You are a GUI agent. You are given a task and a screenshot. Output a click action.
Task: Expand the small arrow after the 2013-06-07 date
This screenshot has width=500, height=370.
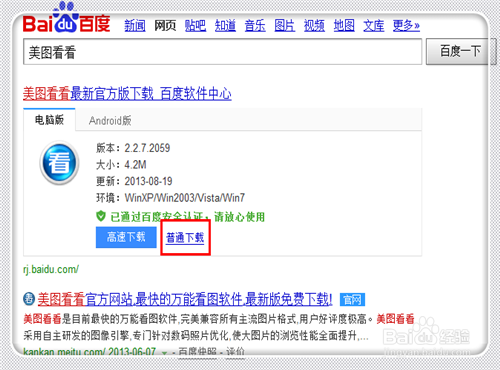point(164,353)
